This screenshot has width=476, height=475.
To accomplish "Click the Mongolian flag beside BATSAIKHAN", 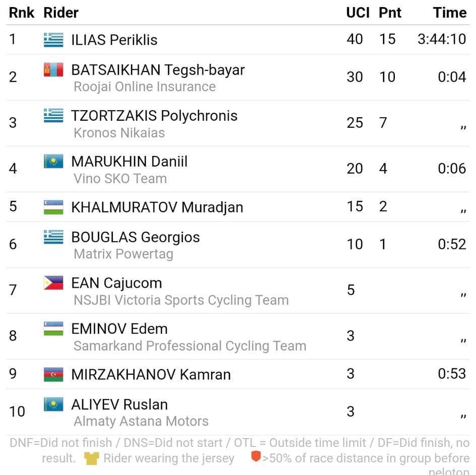I will coord(53,70).
